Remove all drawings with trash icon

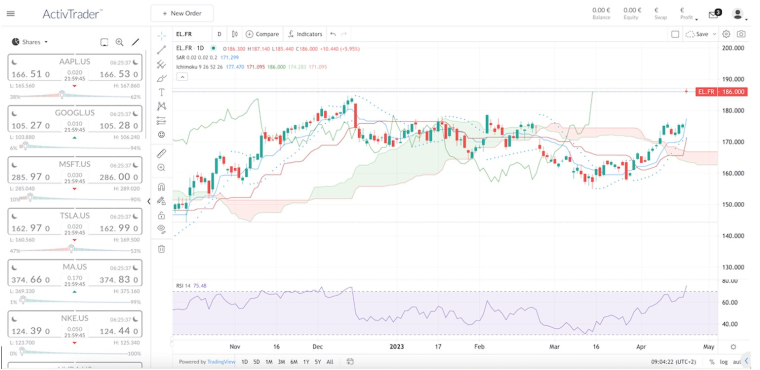(162, 249)
